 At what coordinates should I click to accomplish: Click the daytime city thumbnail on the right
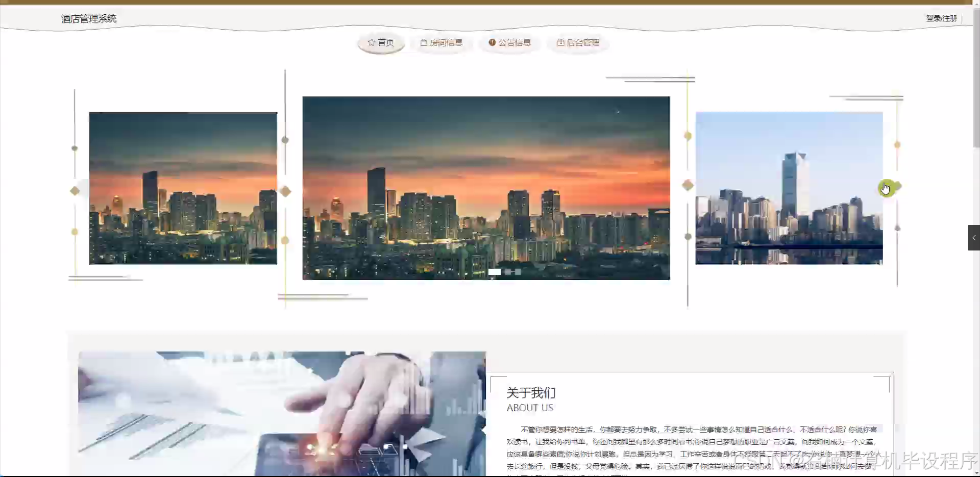789,188
